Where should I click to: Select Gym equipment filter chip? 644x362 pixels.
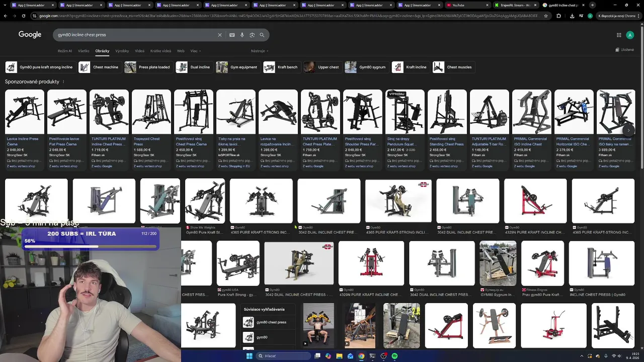coord(237,67)
